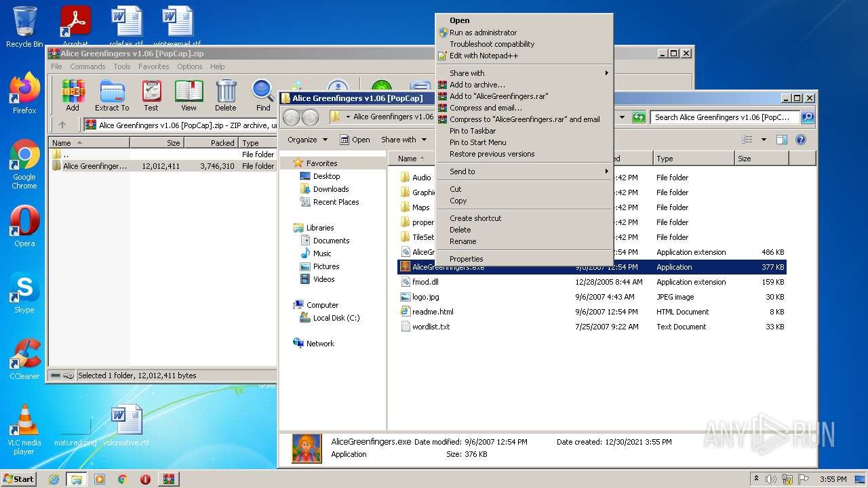Select the Opera desktop shortcut

[24, 226]
